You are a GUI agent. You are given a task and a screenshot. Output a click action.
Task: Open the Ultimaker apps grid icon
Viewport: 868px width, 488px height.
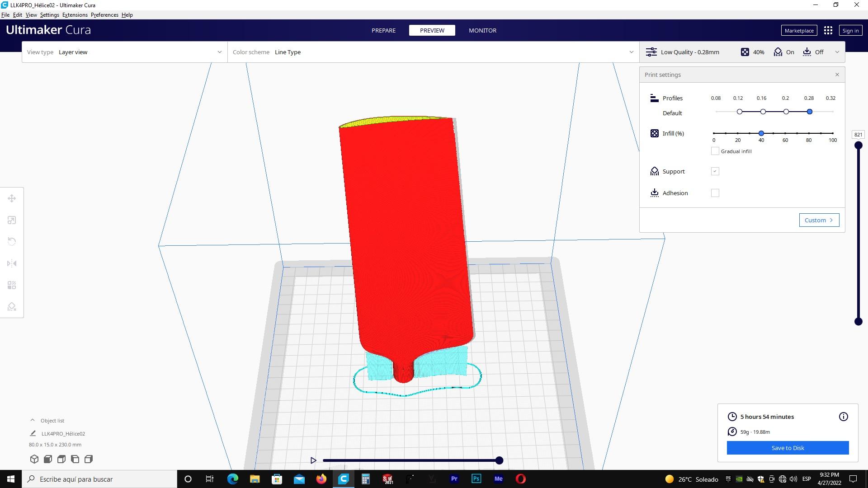point(828,30)
